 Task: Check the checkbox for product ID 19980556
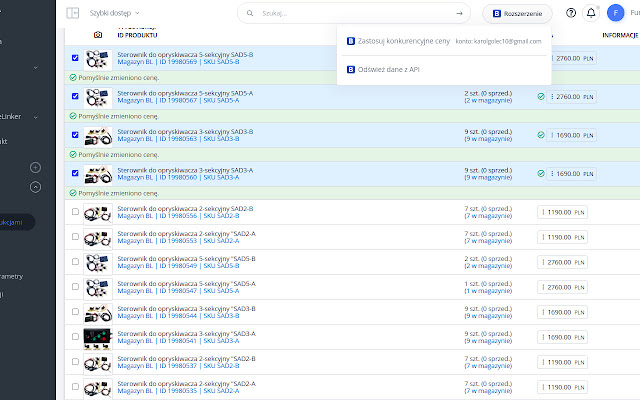tap(75, 211)
